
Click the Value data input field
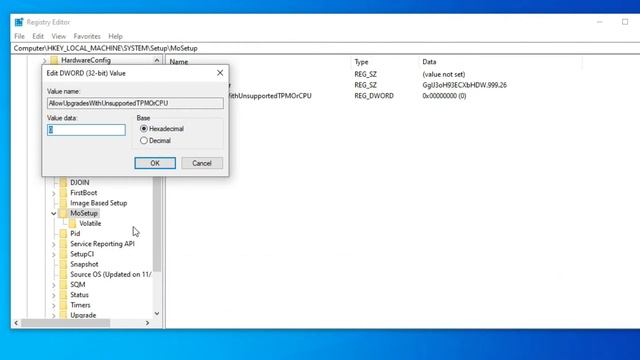(x=86, y=130)
